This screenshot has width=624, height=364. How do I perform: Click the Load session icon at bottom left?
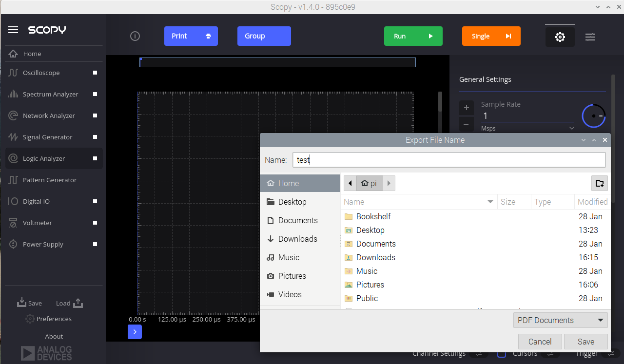point(78,303)
